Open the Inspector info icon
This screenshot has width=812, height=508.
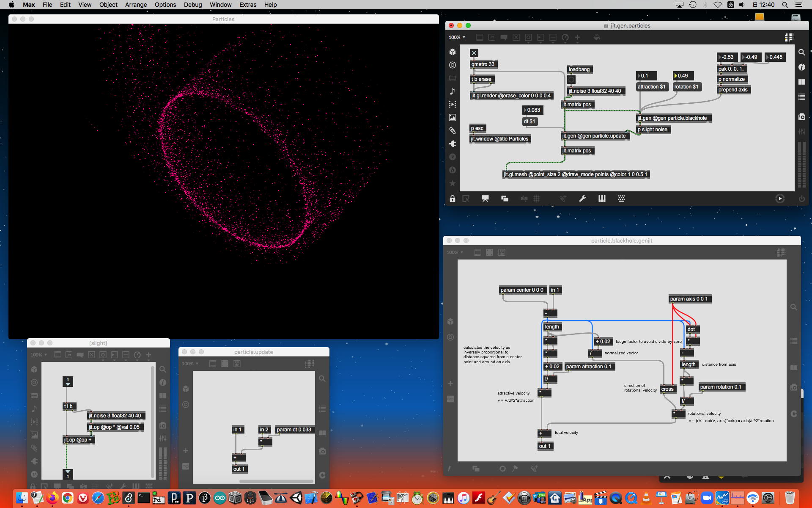(801, 67)
